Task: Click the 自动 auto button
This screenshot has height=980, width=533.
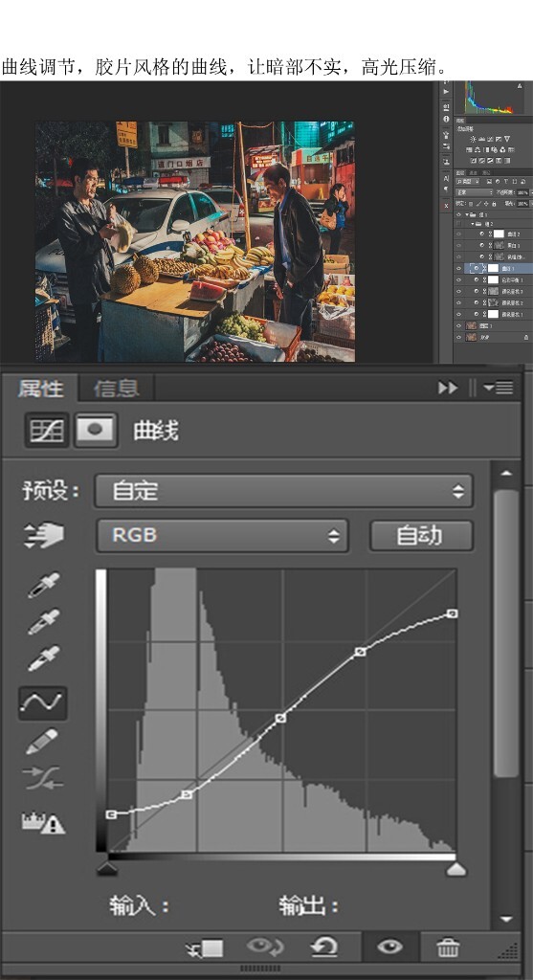Action: click(x=420, y=536)
